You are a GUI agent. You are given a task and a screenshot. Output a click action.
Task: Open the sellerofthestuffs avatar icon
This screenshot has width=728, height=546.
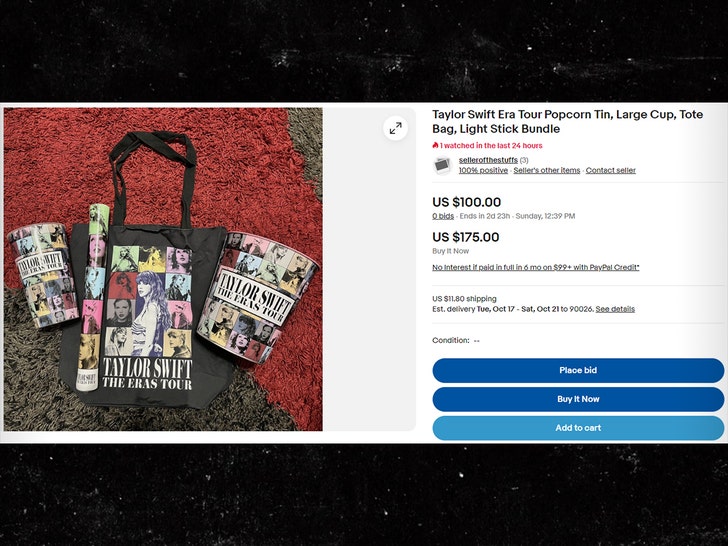coord(442,165)
